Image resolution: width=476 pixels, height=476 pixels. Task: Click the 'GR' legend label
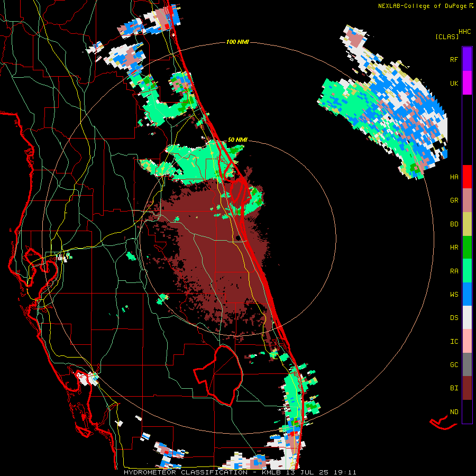(454, 200)
